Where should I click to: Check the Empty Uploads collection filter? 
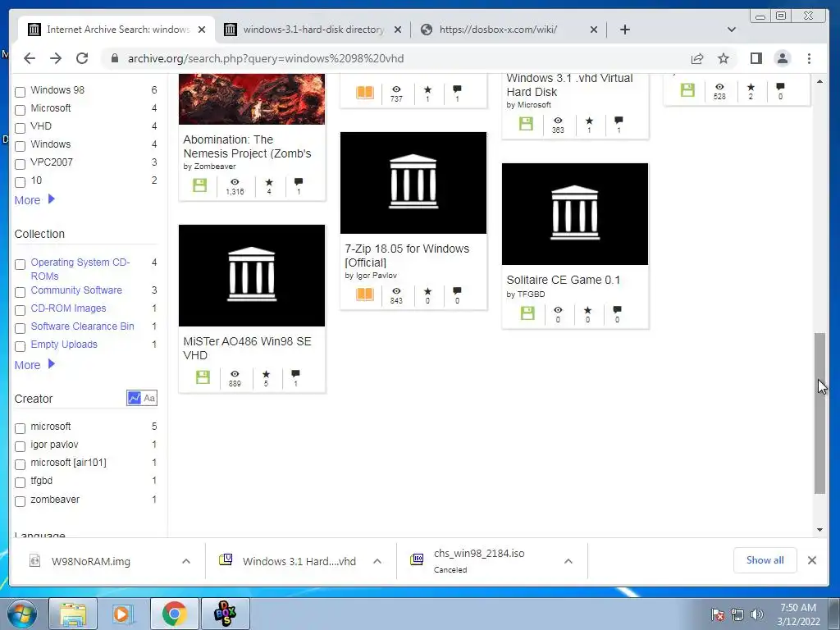(x=20, y=346)
